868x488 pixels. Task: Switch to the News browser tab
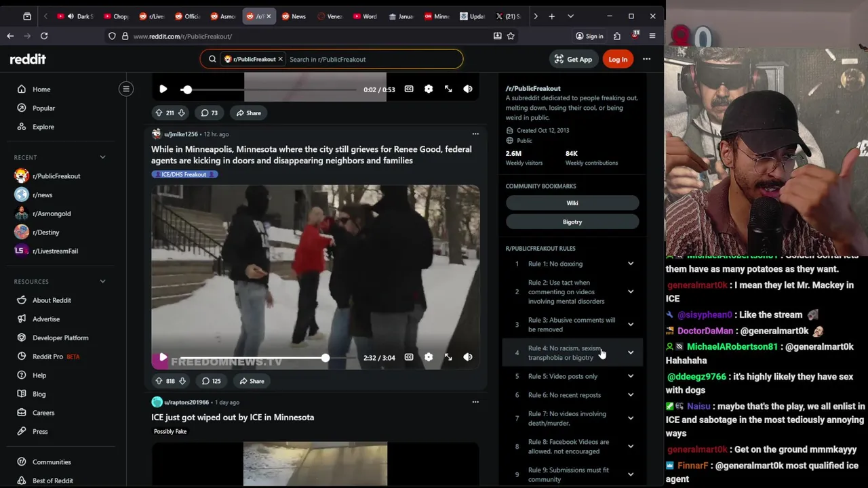click(x=294, y=16)
